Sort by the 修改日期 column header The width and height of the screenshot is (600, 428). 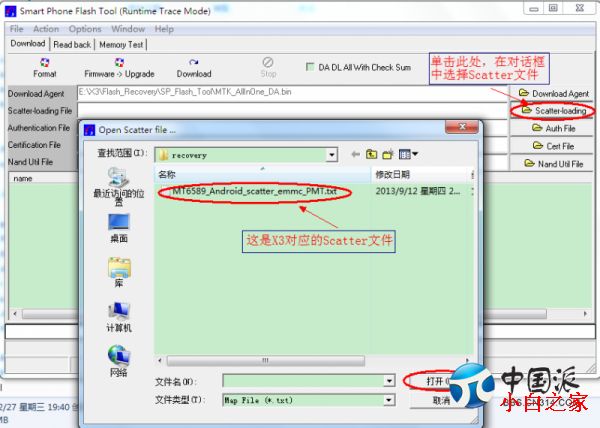(421, 175)
